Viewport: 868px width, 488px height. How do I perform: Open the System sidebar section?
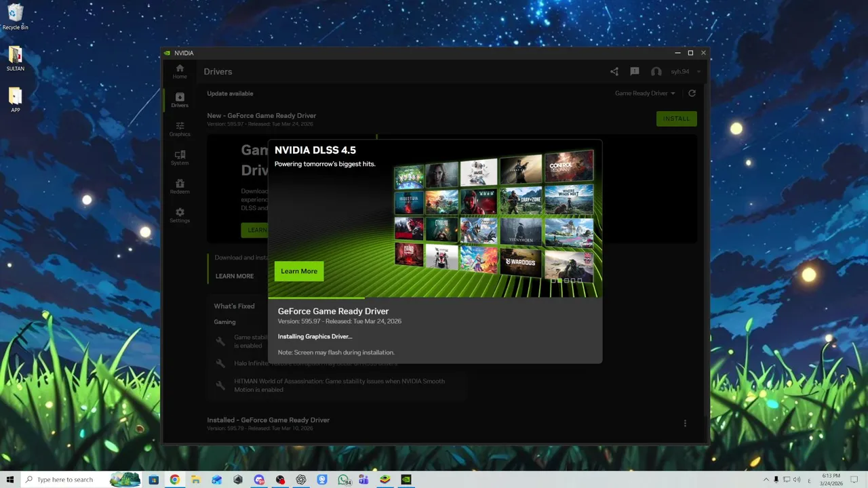click(x=180, y=157)
